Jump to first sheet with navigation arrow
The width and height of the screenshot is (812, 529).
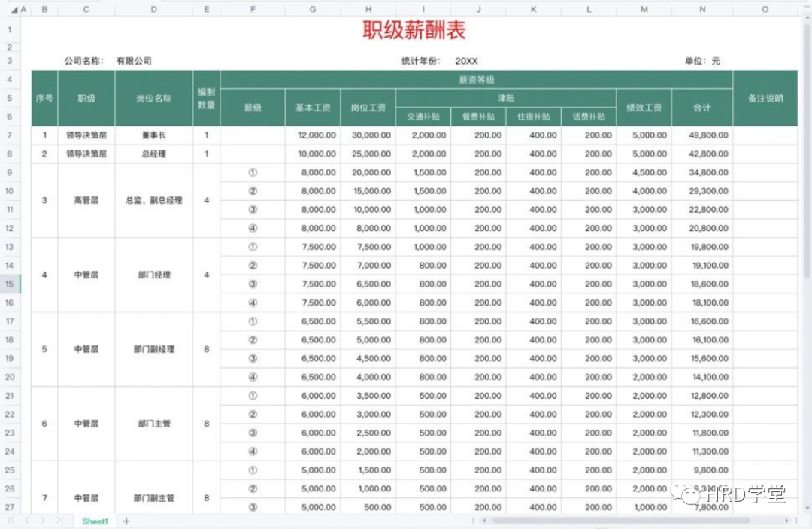11,521
